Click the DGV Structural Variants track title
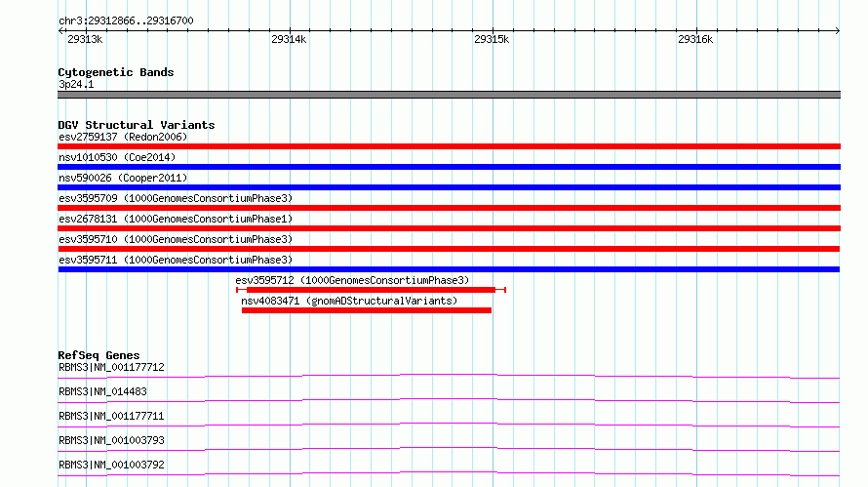 coord(137,125)
